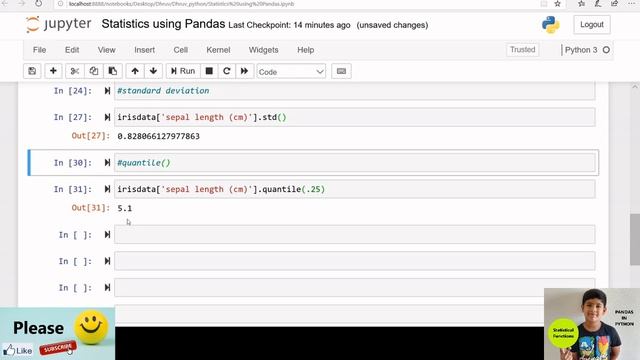
Task: Run first empty cell via its run icon
Action: (107, 234)
